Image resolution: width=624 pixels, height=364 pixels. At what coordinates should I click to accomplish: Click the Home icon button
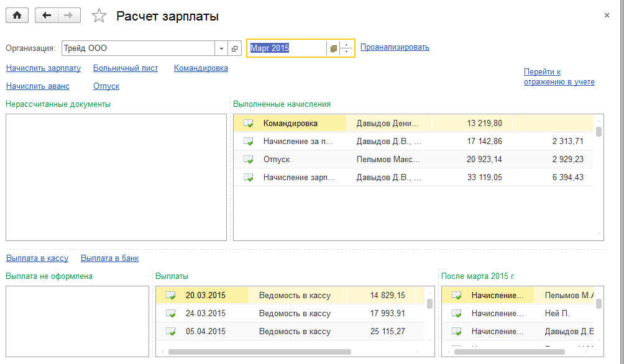(17, 16)
